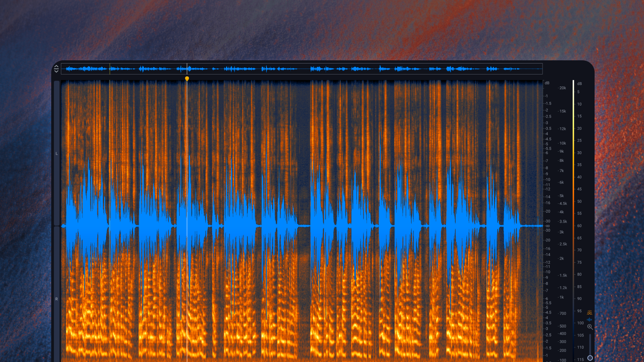Click the white playhead line in overview strip
The image size is (644, 362).
[187, 69]
